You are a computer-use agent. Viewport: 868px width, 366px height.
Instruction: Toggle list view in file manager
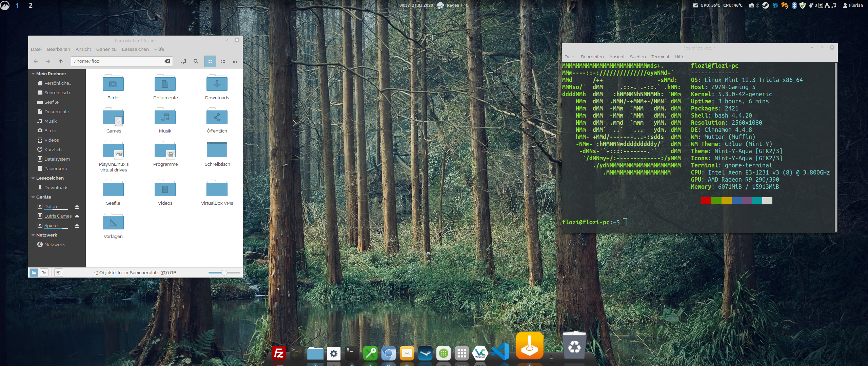click(x=222, y=61)
